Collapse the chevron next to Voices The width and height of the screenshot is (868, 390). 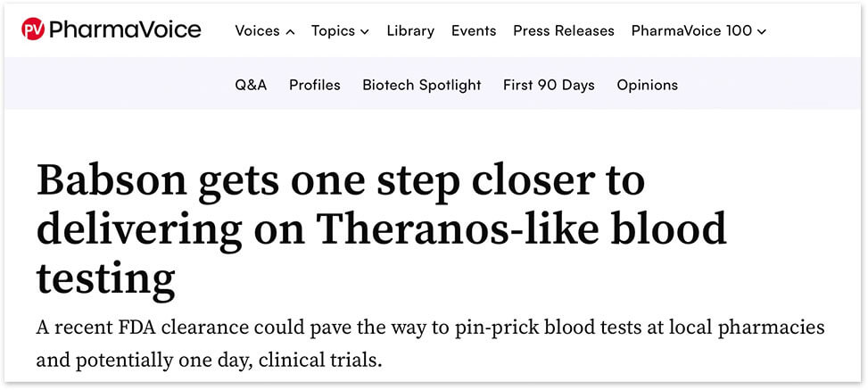pyautogui.click(x=290, y=31)
